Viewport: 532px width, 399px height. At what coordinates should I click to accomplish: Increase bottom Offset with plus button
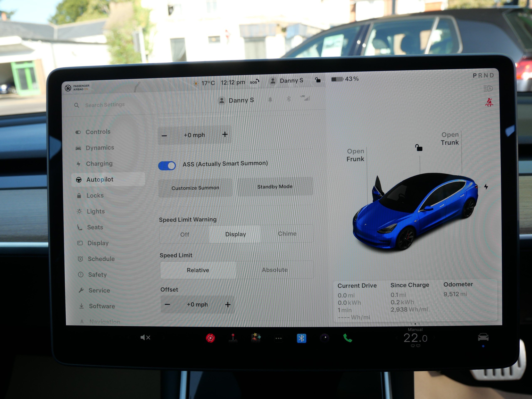pos(228,304)
